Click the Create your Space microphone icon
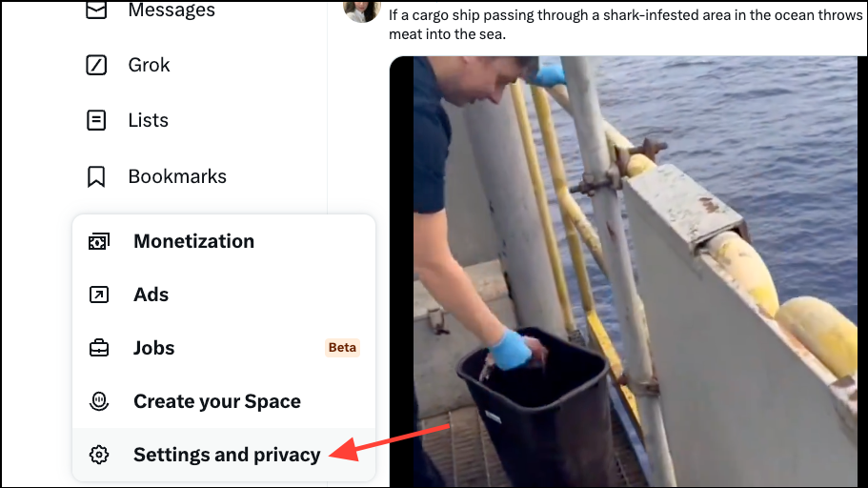The width and height of the screenshot is (868, 488). click(x=99, y=401)
